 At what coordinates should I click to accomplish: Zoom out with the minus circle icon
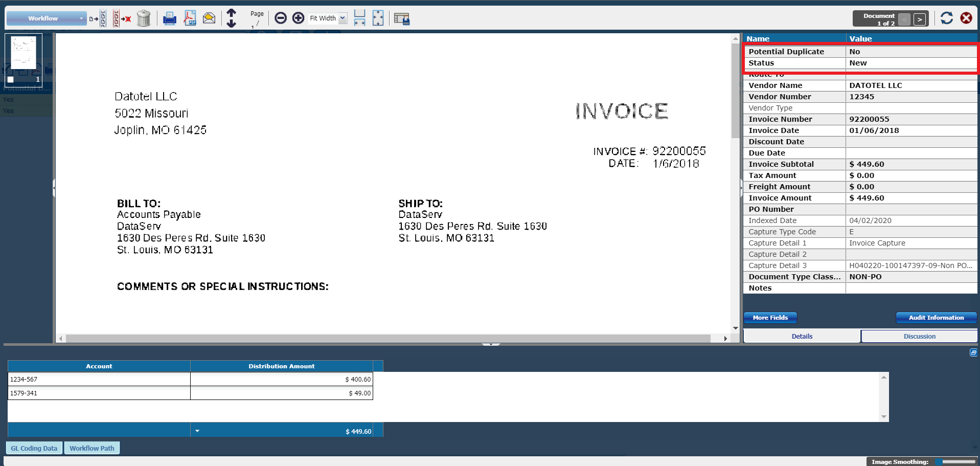pos(280,18)
